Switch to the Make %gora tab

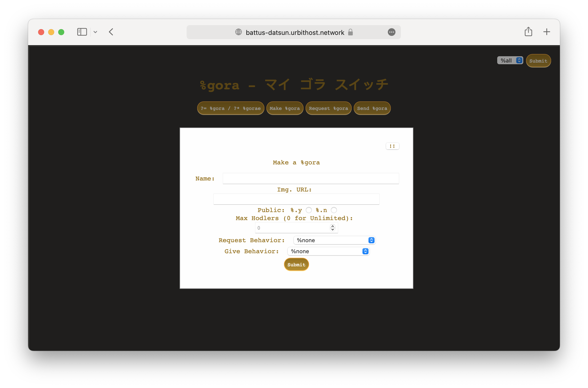coord(285,108)
